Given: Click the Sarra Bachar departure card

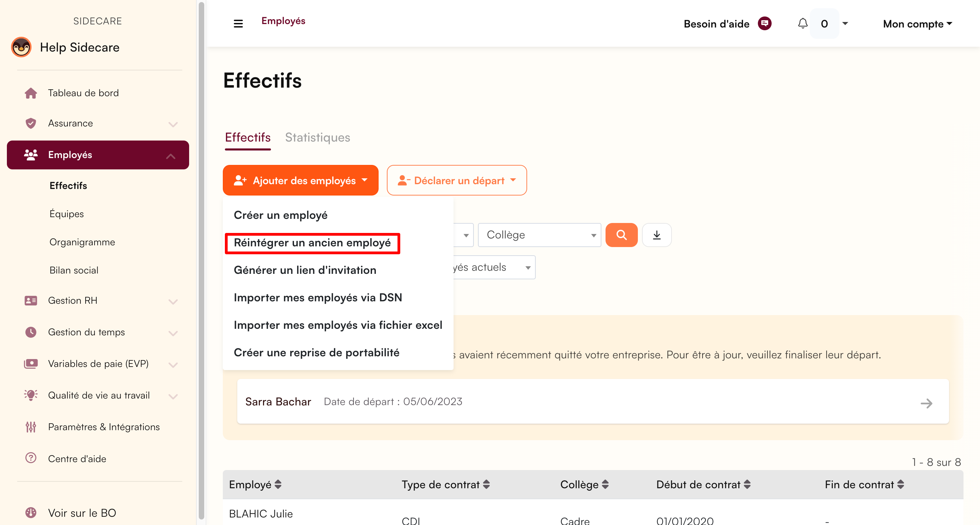Looking at the screenshot, I should [593, 401].
